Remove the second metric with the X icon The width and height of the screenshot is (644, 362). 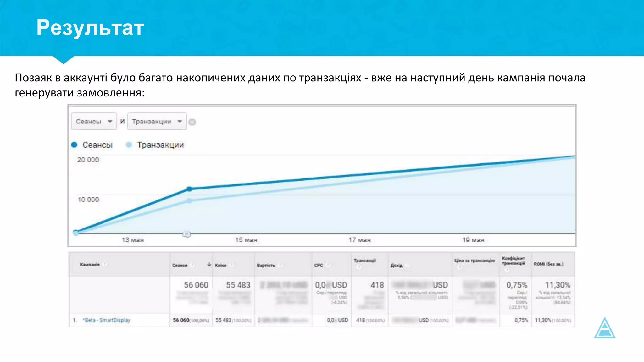192,122
